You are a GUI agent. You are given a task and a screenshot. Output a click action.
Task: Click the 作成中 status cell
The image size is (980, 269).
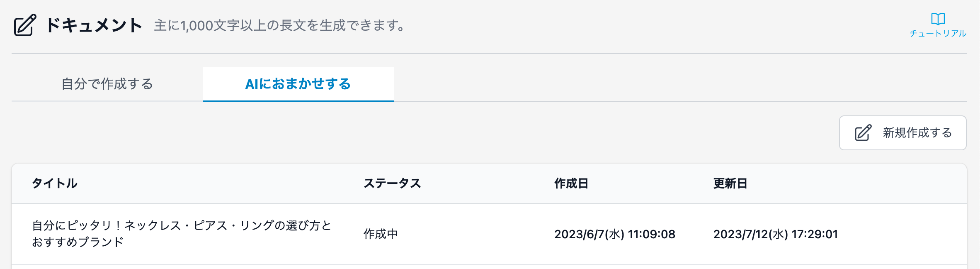coord(381,234)
